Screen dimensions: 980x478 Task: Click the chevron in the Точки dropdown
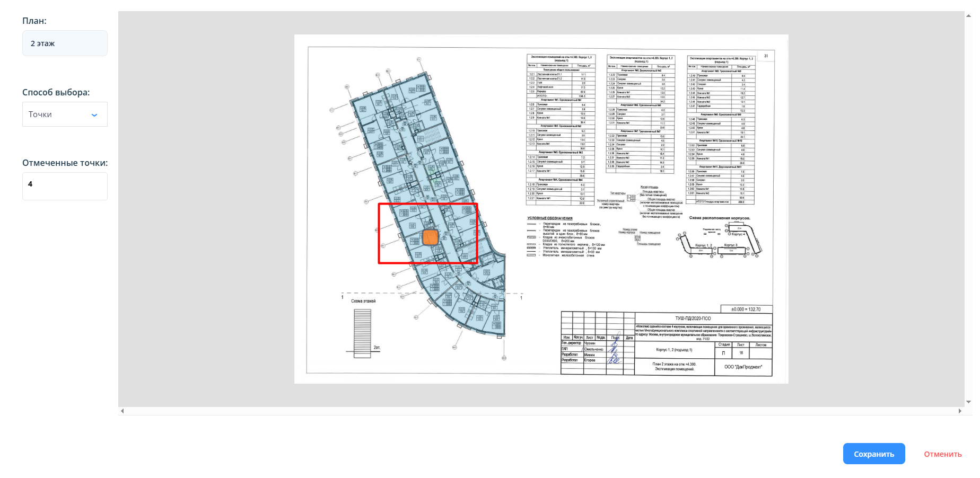coord(94,115)
